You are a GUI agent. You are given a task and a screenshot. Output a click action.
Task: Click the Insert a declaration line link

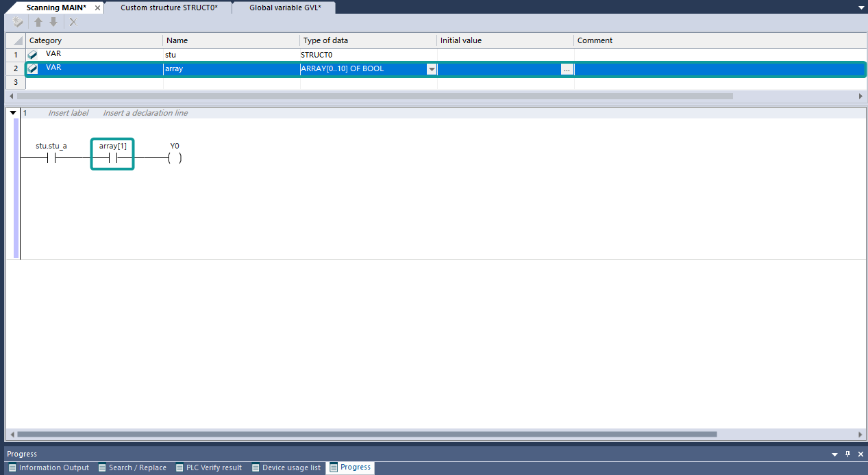point(145,113)
